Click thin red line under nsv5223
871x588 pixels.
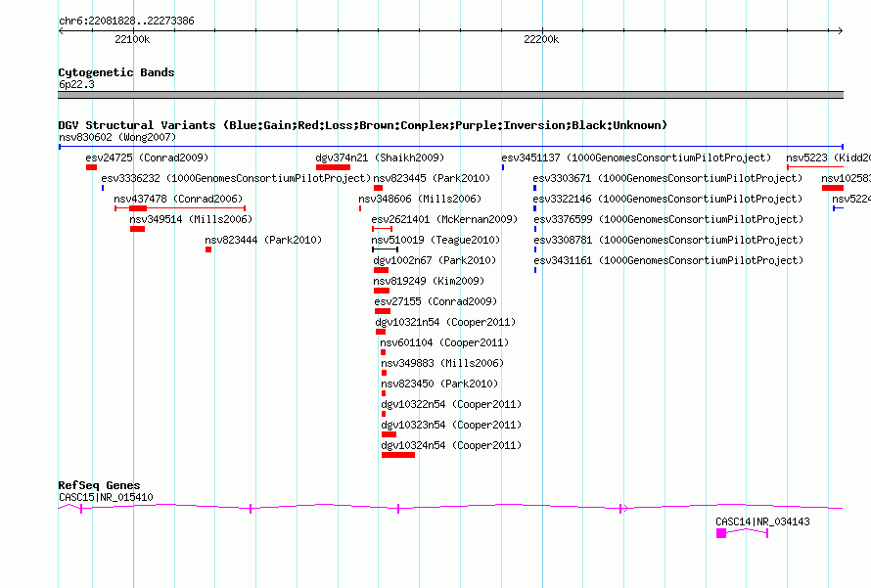pos(815,167)
